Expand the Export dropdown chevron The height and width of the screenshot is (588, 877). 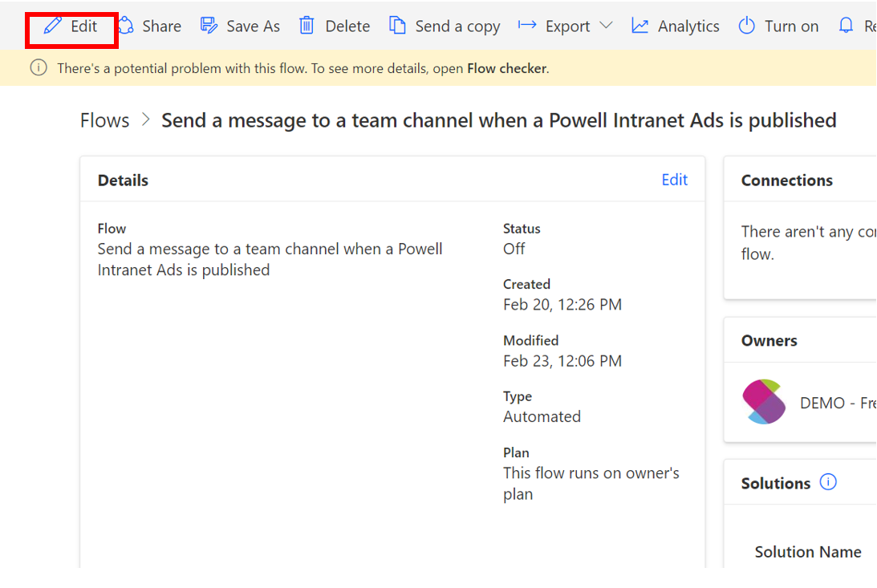tap(606, 26)
